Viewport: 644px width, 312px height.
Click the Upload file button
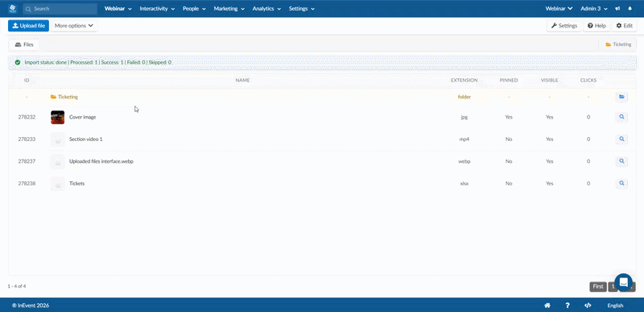28,26
